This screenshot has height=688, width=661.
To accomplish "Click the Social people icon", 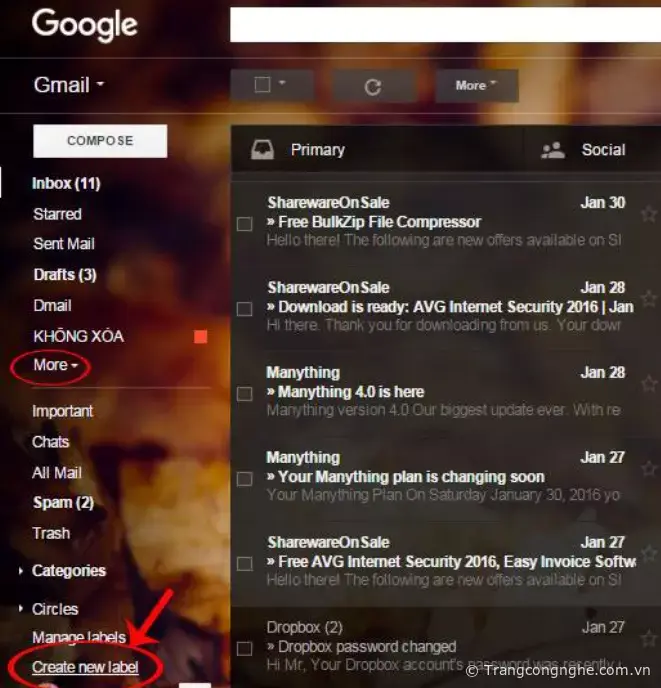I will (x=552, y=150).
